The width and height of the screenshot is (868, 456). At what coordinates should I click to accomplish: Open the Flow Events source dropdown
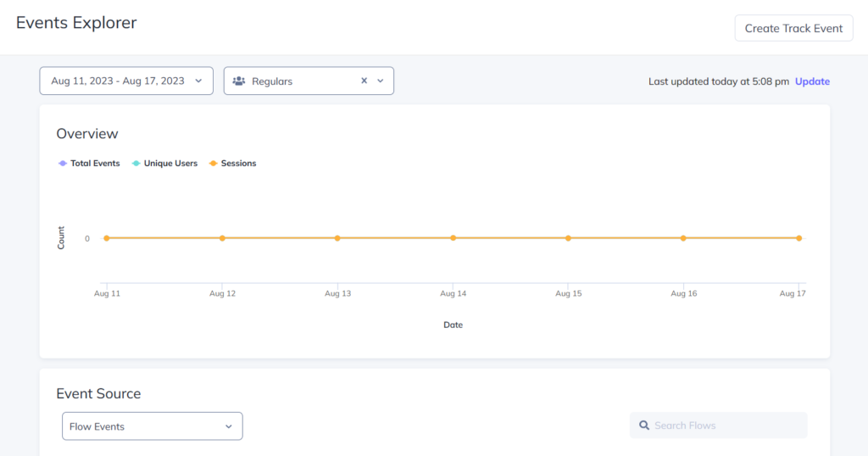point(153,426)
